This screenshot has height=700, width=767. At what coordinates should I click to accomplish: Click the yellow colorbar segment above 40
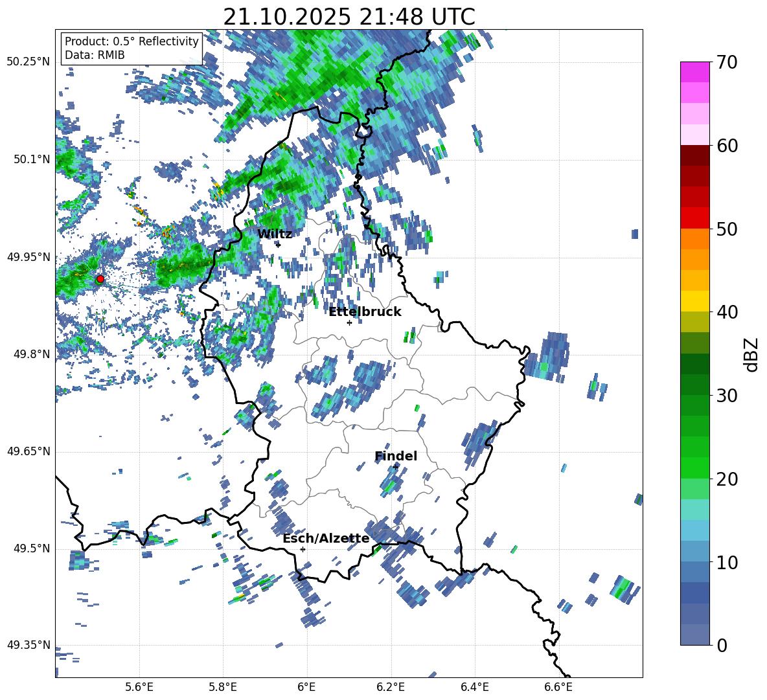pos(694,301)
